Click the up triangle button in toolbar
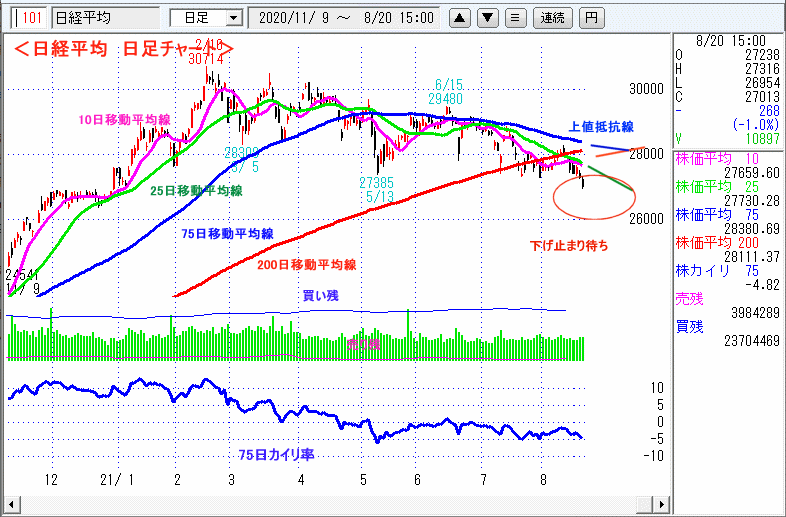Viewport: 786px width, 517px height. (460, 17)
